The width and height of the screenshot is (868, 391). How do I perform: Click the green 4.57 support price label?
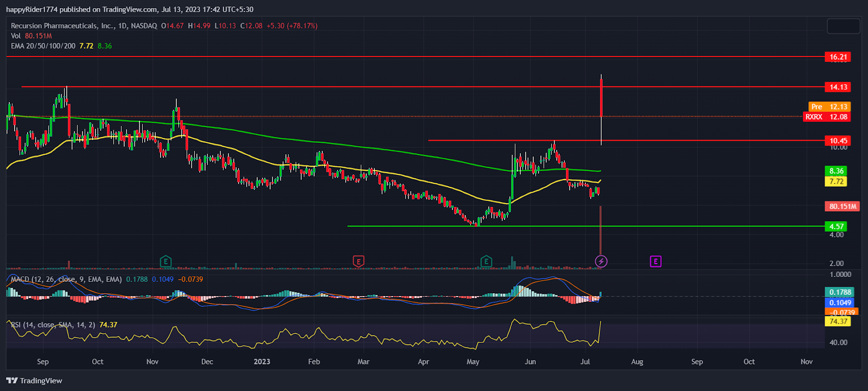[836, 226]
